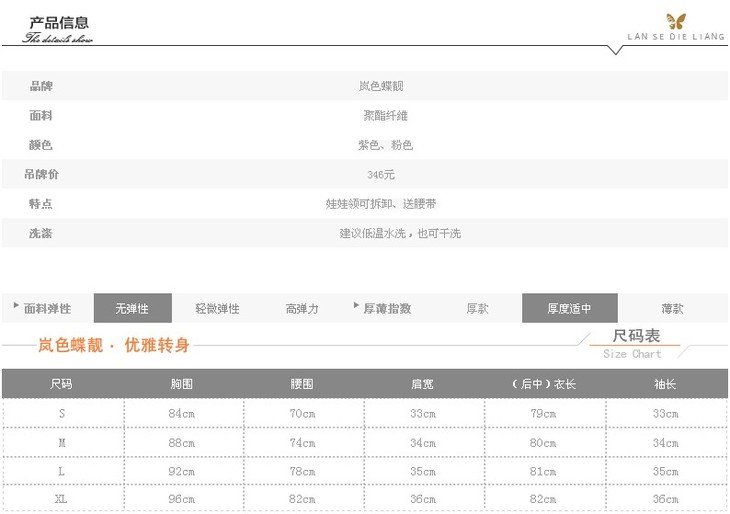Viewport: 730px width, 514px height.
Task: Select the size XL row label
Action: [61, 499]
